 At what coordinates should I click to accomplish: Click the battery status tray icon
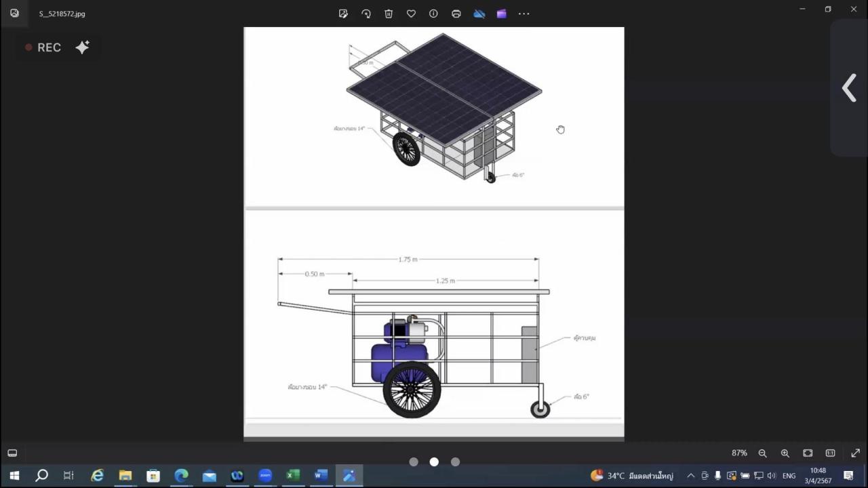[745, 476]
